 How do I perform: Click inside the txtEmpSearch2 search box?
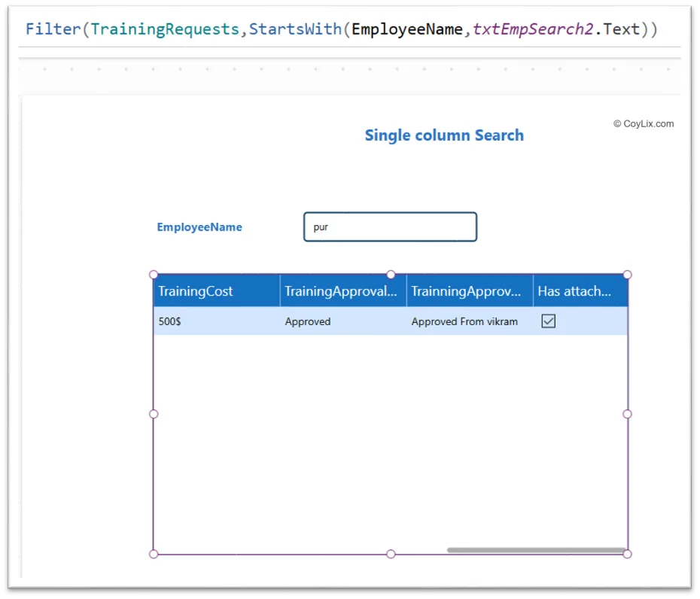[390, 227]
